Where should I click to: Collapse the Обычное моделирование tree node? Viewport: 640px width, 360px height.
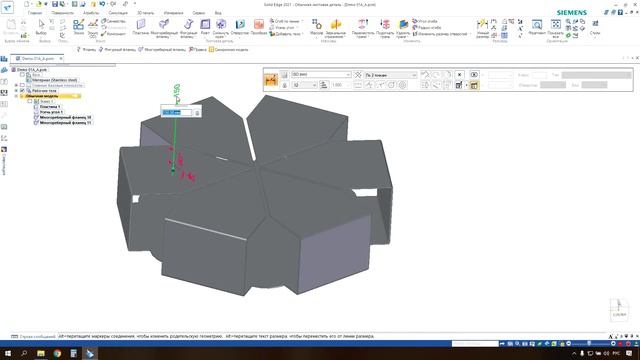coord(16,96)
